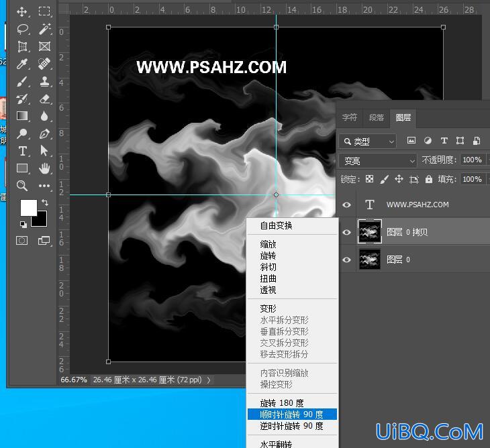
Task: Choose 旋转 180 度 menu item
Action: [x=292, y=403]
